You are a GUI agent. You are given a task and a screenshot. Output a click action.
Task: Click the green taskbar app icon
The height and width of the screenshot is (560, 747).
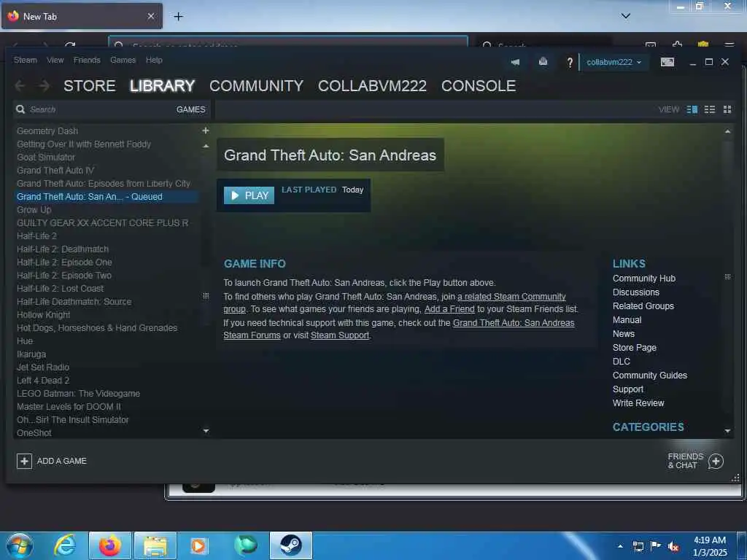tap(245, 545)
